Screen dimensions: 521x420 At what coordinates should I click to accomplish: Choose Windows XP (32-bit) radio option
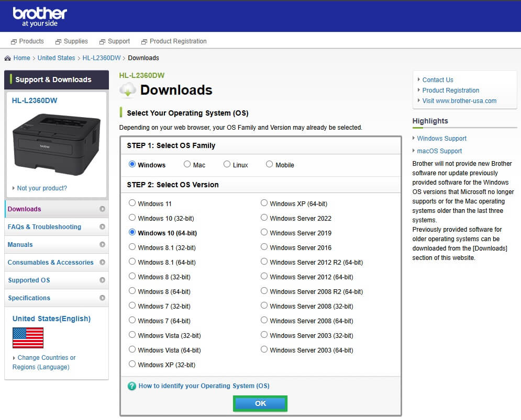click(x=132, y=364)
